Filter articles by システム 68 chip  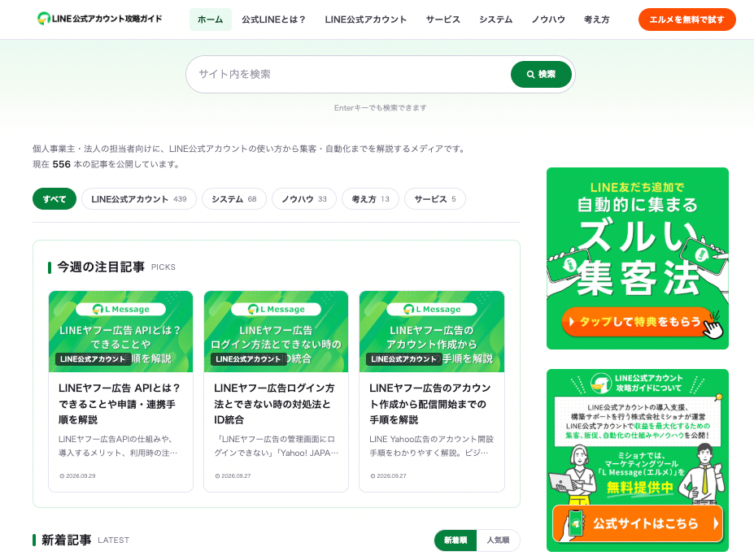tap(234, 199)
